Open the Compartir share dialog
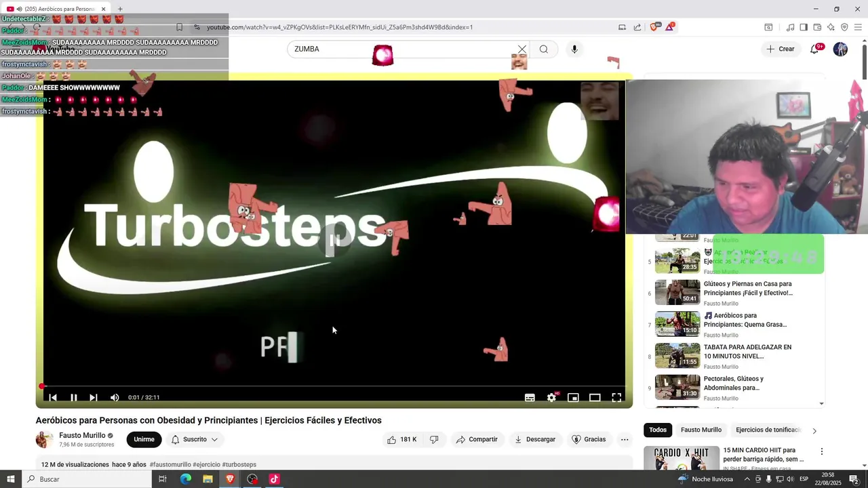The width and height of the screenshot is (868, 488). (x=477, y=439)
